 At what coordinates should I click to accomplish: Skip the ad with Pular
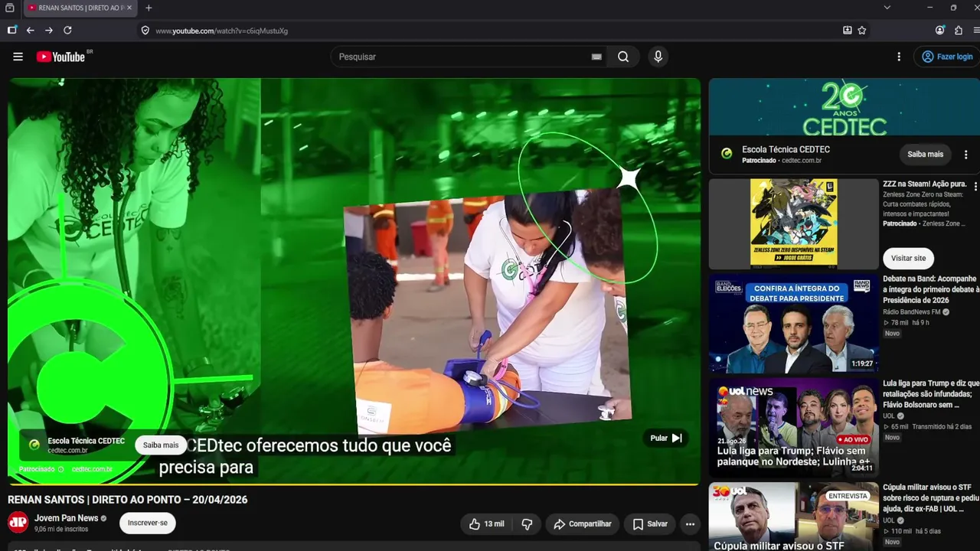[666, 439]
